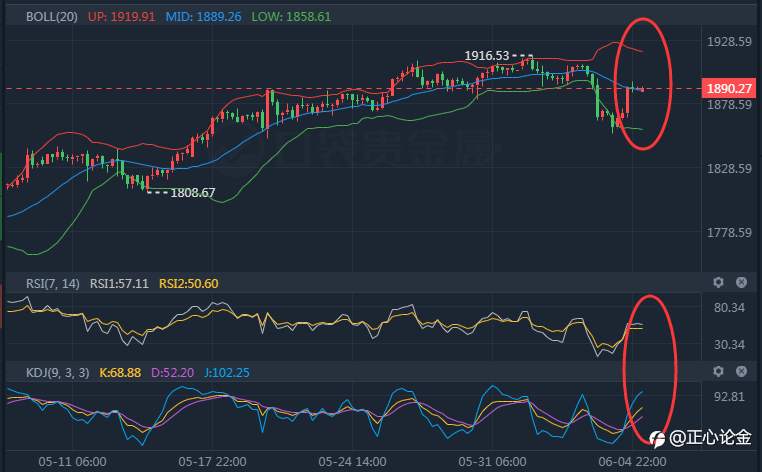762x472 pixels.
Task: Click the 06-04 22:00 time label
Action: (x=632, y=462)
